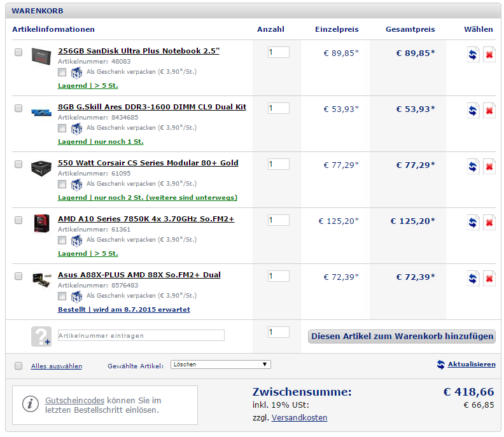The width and height of the screenshot is (504, 437).
Task: Remove G.Skill Ares RAM with red X
Action: [489, 110]
